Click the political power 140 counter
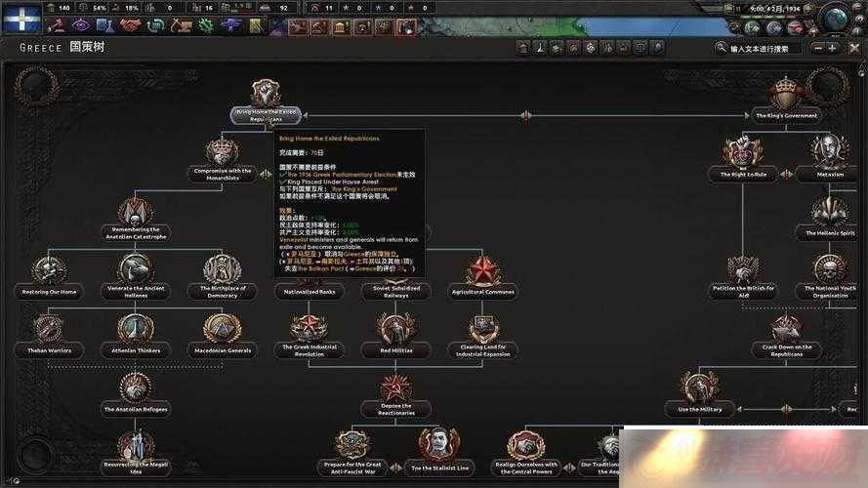Viewport: 868px width, 488px height. pos(59,8)
